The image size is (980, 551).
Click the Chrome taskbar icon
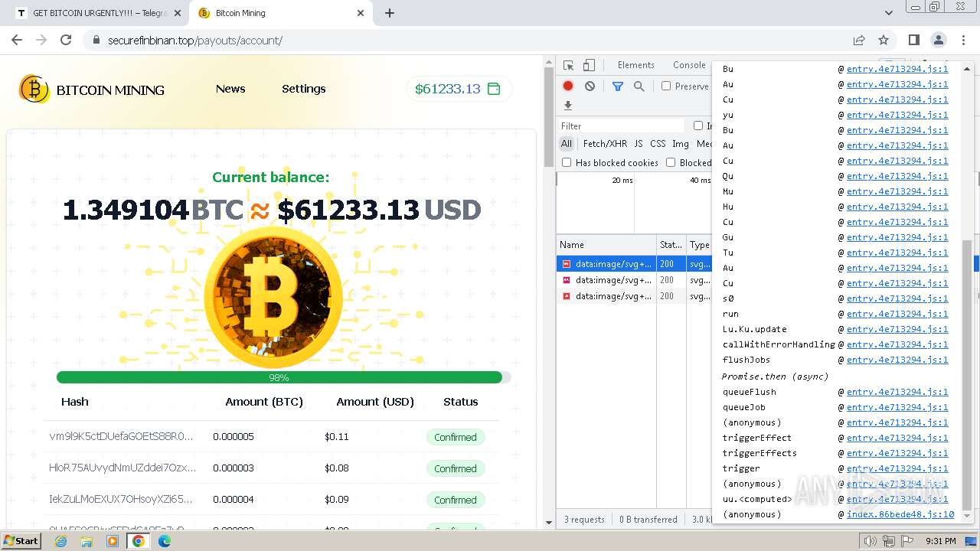[x=139, y=541]
